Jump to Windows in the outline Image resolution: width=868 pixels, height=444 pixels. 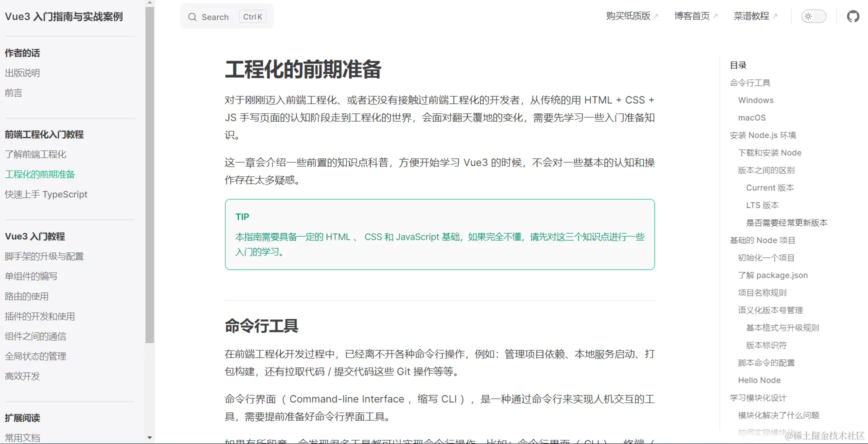coord(756,100)
